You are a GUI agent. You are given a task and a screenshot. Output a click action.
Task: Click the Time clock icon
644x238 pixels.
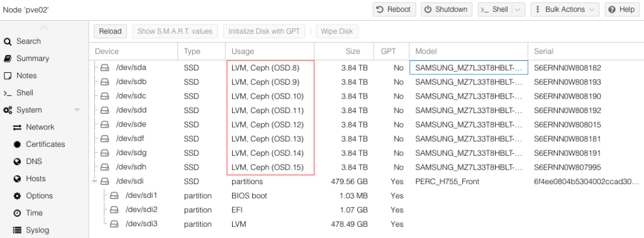(17, 214)
